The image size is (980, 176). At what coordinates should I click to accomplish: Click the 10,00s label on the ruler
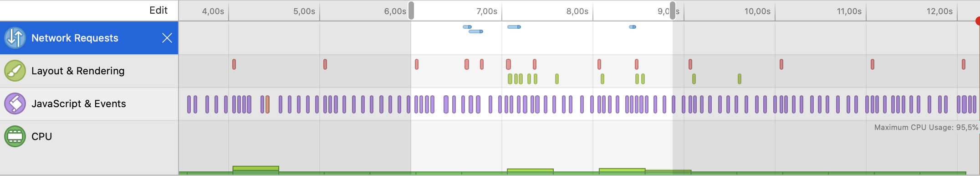point(757,11)
